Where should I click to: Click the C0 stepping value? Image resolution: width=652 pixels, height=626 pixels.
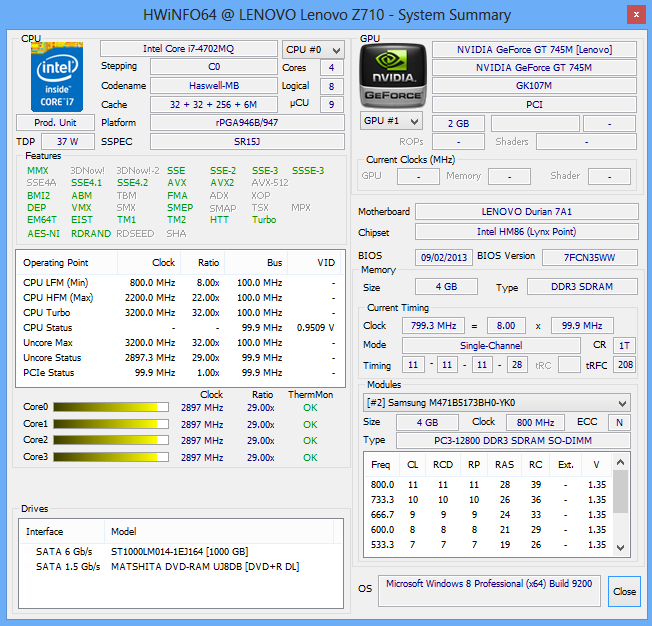pos(214,67)
